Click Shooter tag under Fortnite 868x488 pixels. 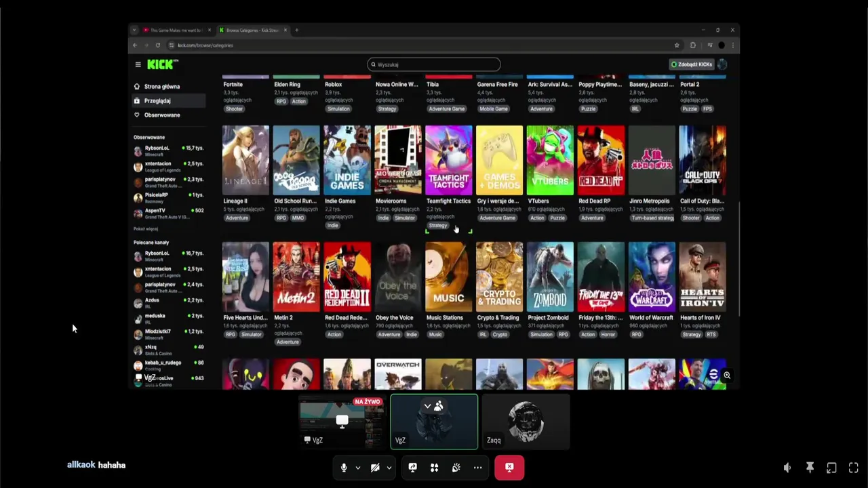pos(234,109)
